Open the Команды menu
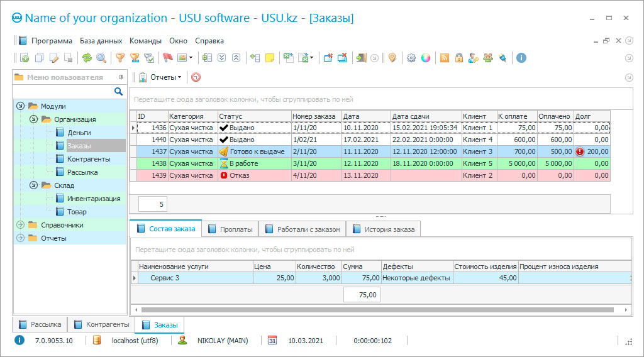 click(x=145, y=41)
